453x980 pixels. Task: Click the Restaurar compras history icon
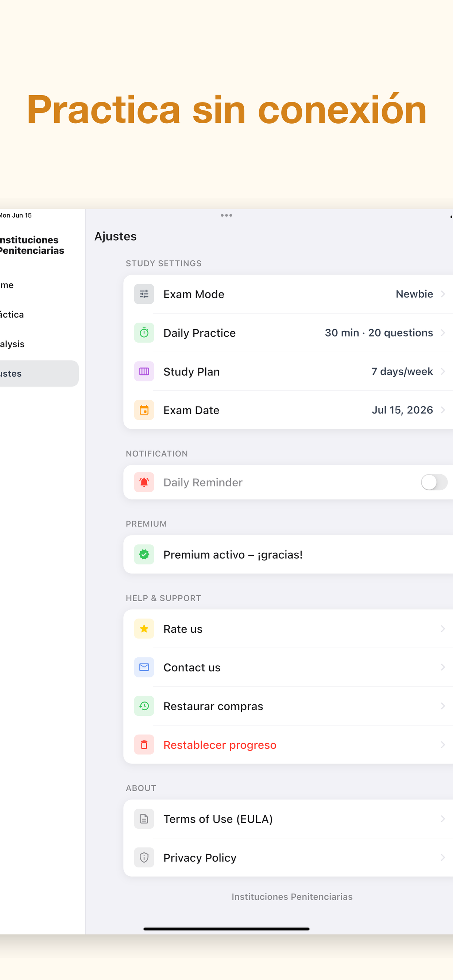pyautogui.click(x=144, y=706)
